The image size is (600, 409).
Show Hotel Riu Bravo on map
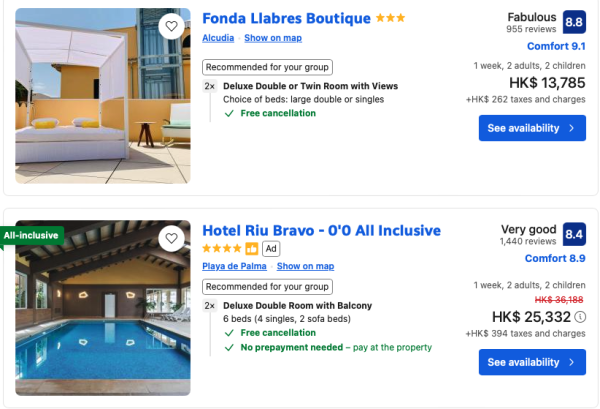(305, 266)
